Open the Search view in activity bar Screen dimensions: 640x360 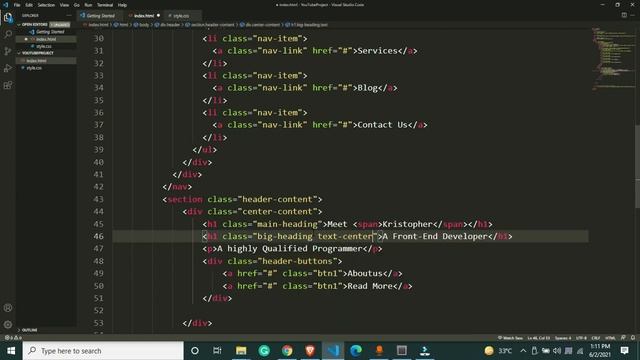(8, 34)
